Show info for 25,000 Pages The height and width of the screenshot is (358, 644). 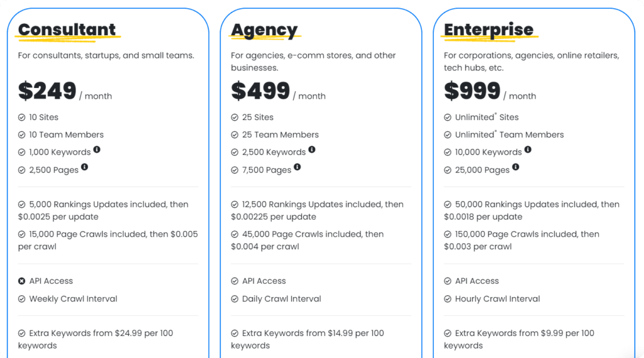coord(516,167)
